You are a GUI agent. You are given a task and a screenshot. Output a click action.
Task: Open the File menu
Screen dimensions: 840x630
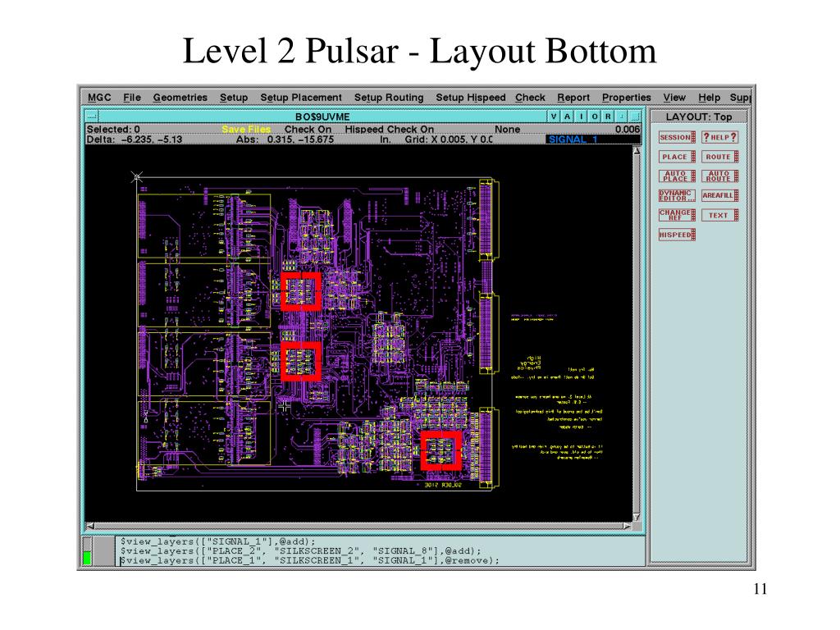click(132, 98)
